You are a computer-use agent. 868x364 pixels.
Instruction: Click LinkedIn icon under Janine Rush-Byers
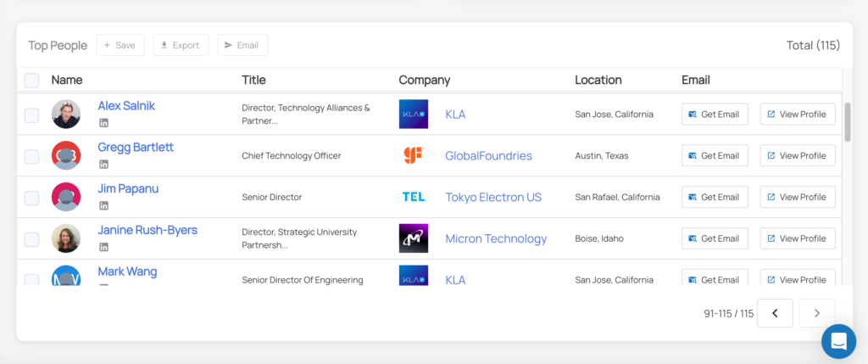[x=104, y=247]
